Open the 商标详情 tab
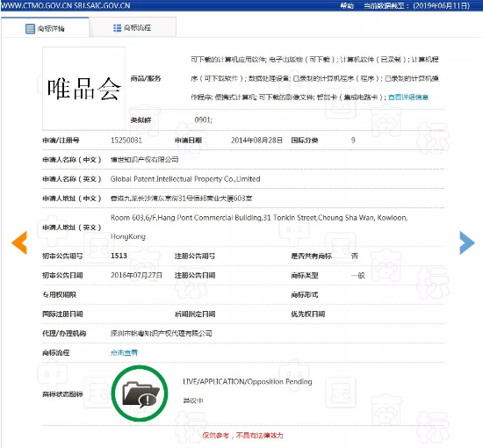This screenshot has width=483, height=448. (x=45, y=28)
